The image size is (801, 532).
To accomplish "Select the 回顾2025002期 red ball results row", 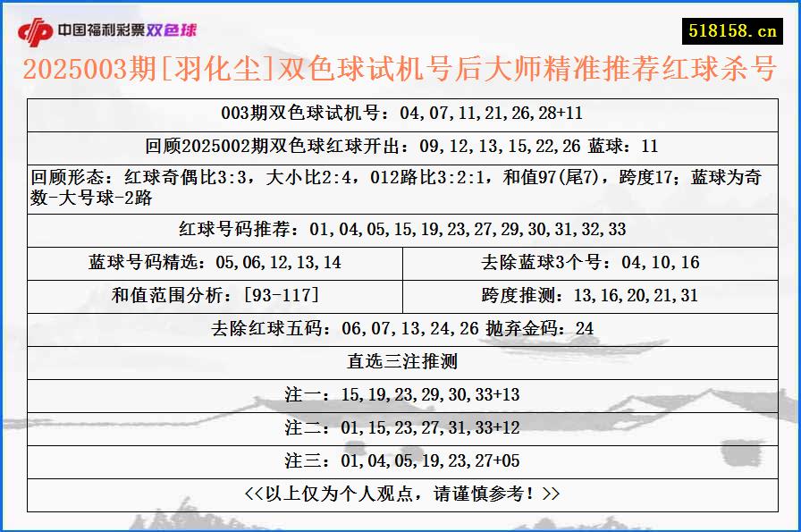I will coord(400,144).
